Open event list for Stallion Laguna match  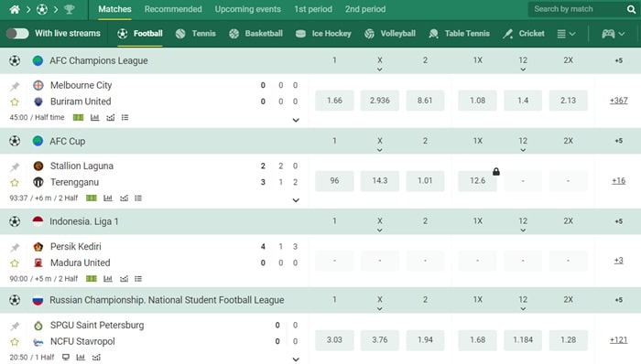[138, 198]
